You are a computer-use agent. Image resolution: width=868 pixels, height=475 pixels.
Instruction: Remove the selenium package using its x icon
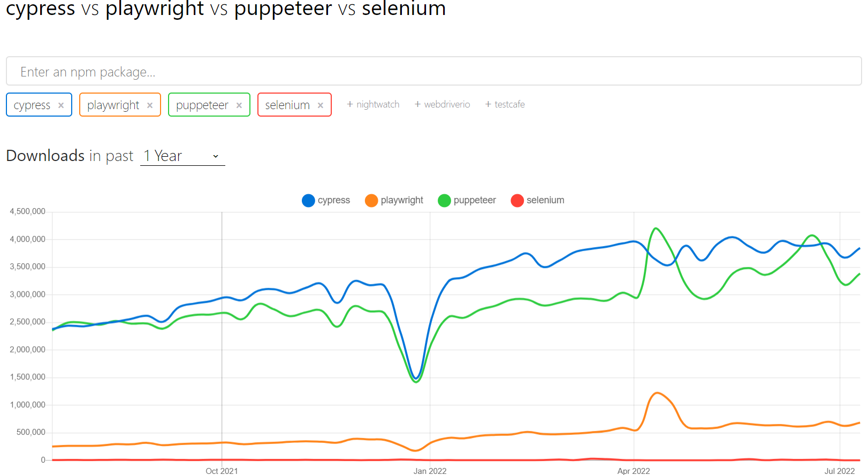(321, 105)
